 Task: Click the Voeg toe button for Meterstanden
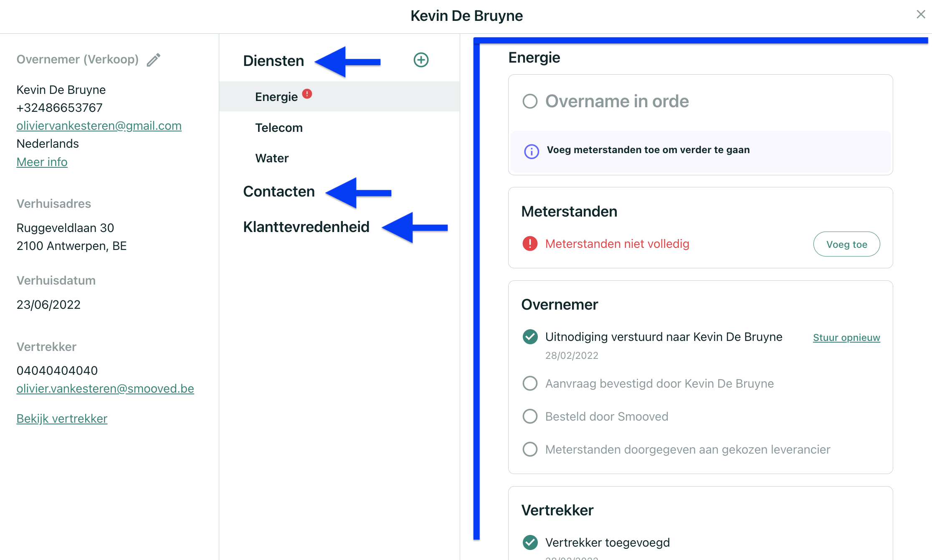pyautogui.click(x=846, y=244)
